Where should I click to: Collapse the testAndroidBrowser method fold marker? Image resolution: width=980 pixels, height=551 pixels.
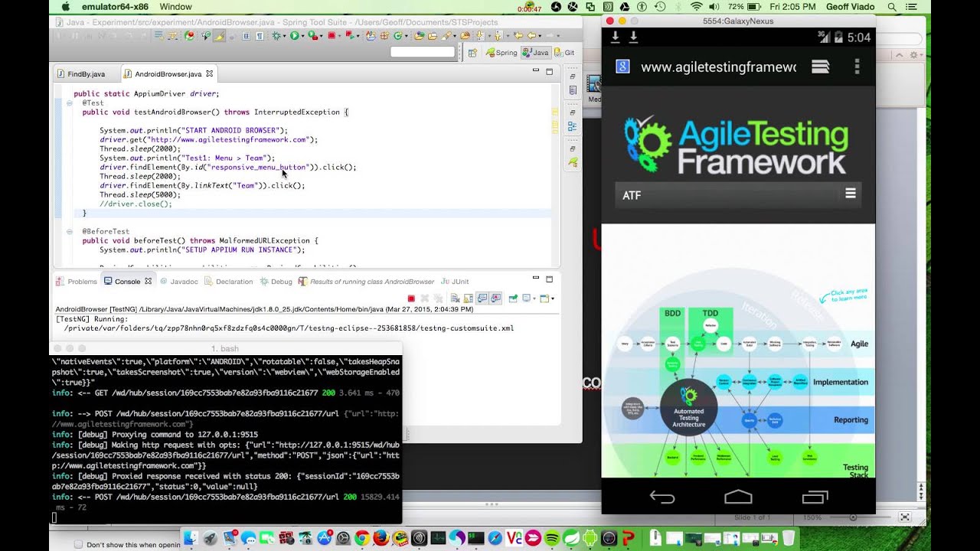(68, 103)
